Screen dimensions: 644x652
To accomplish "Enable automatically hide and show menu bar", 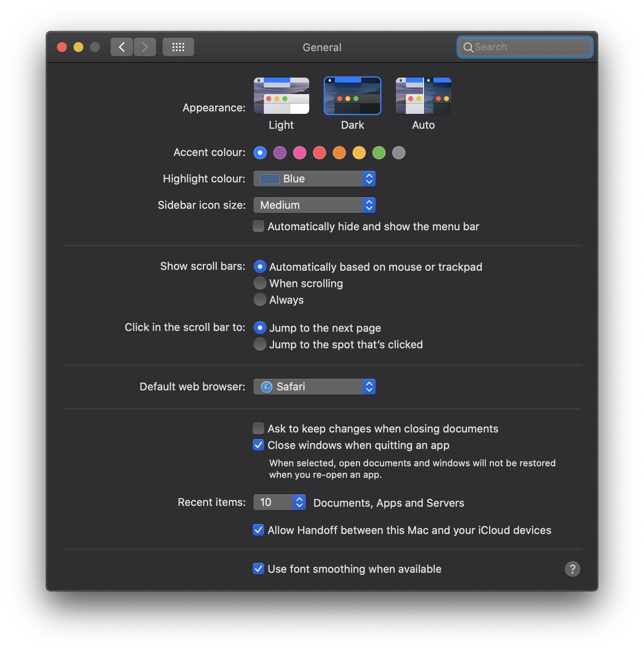I will click(x=258, y=226).
